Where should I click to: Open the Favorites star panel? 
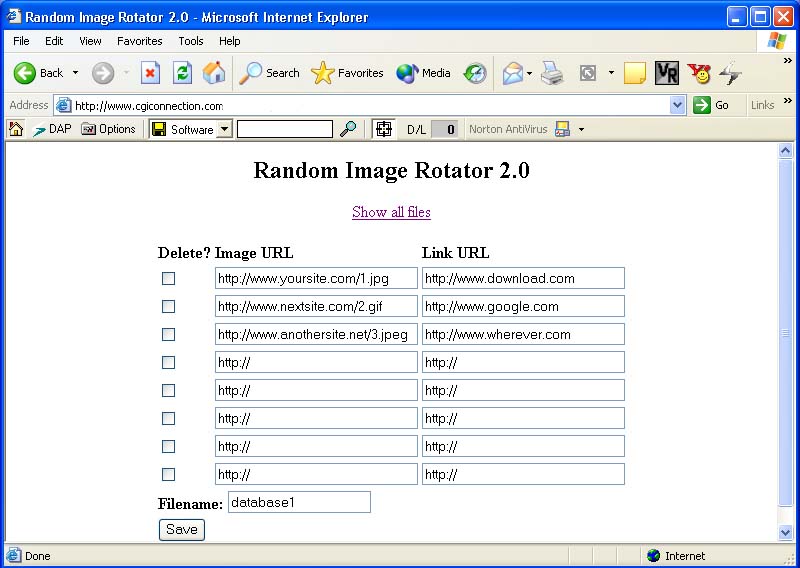(x=347, y=73)
